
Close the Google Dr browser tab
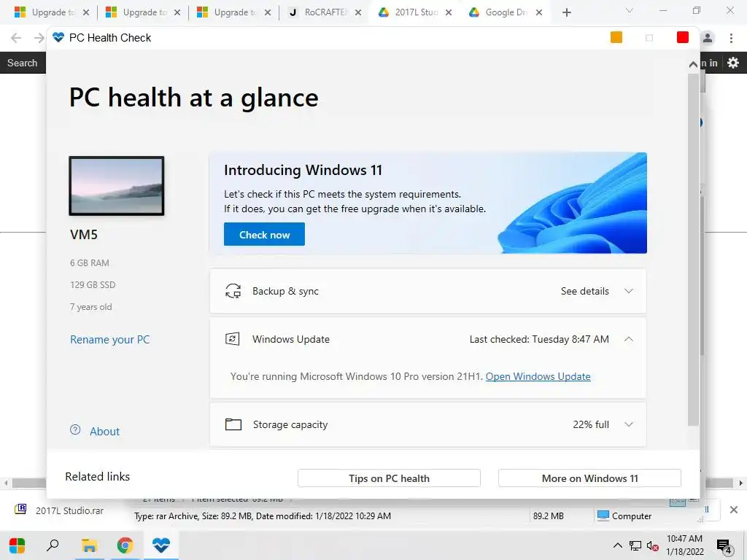tap(539, 12)
